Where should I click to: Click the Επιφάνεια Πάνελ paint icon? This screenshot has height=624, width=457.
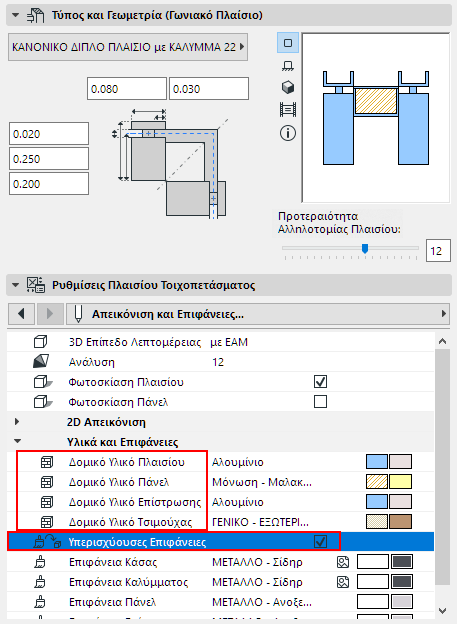40,602
